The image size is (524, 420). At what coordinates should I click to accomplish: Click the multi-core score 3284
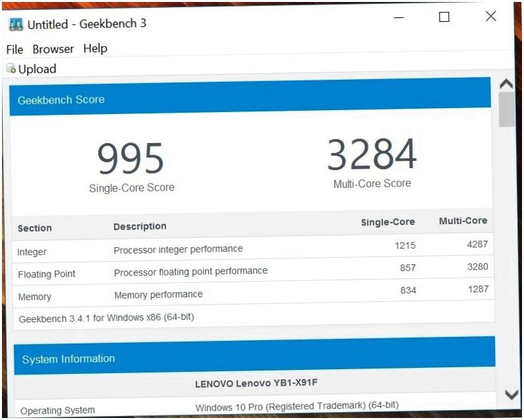click(372, 155)
